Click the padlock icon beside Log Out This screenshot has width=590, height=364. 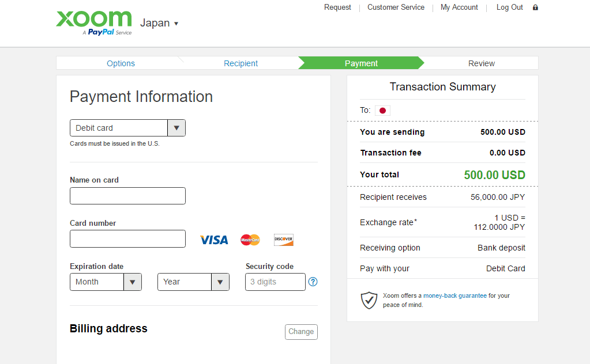coord(535,7)
